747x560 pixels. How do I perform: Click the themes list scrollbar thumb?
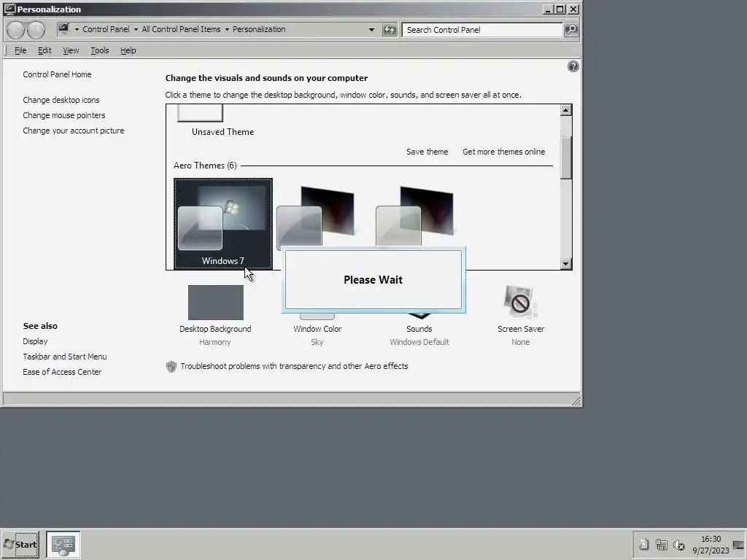(565, 158)
